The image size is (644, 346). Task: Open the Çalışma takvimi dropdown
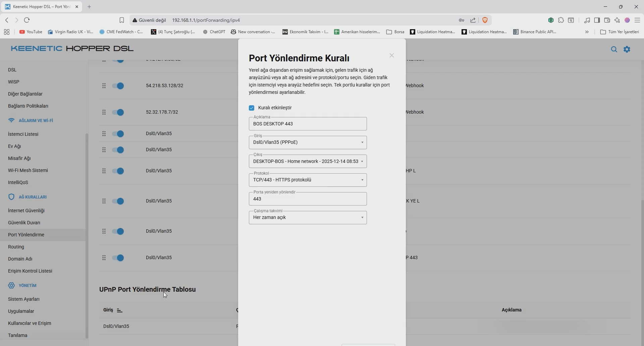point(308,218)
